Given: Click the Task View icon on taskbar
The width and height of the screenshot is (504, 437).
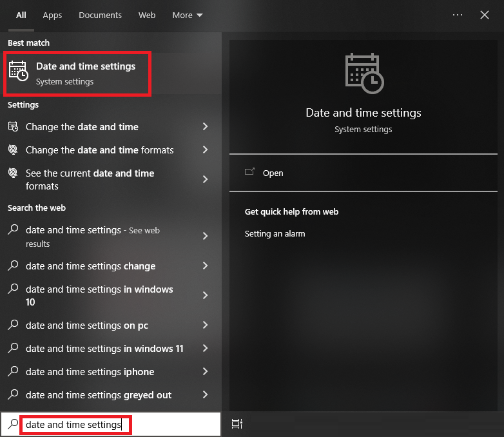Looking at the screenshot, I should [237, 424].
